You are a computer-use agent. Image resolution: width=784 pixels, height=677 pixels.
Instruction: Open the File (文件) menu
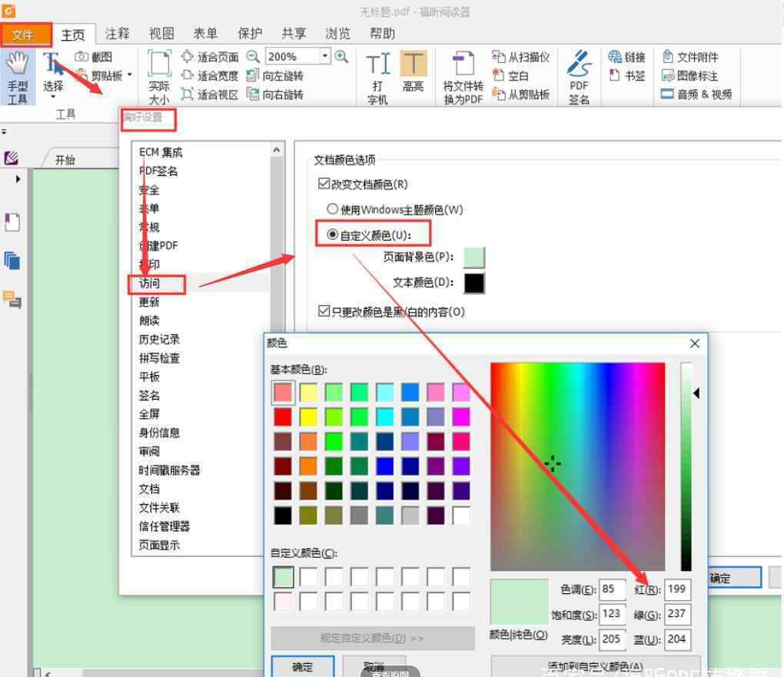click(25, 35)
